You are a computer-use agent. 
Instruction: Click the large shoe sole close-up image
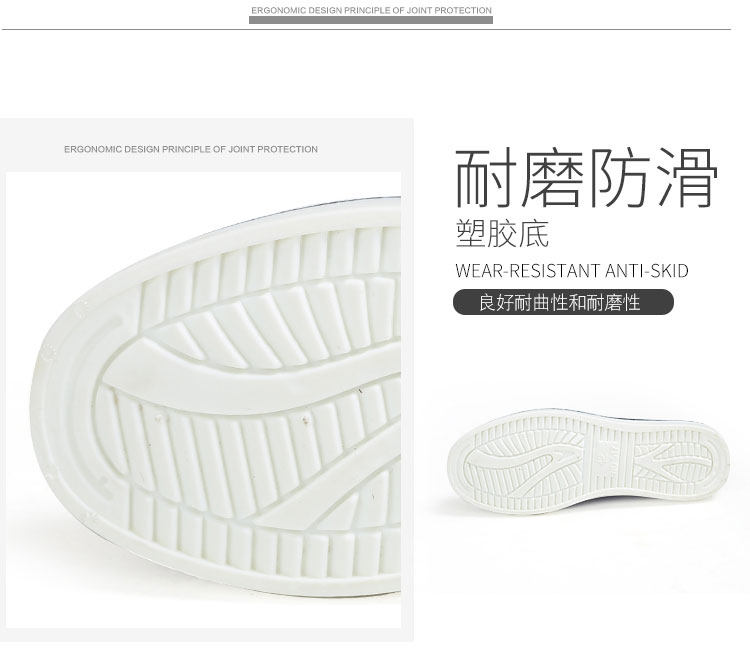point(204,400)
